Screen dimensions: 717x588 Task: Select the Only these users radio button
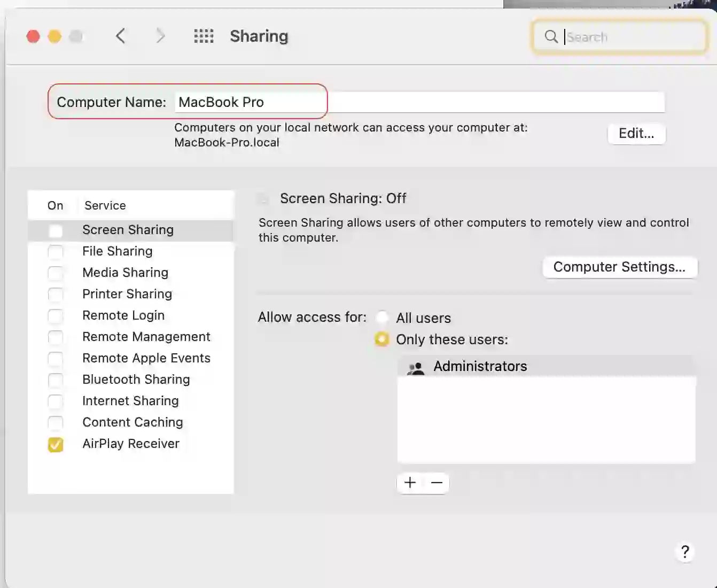point(381,339)
